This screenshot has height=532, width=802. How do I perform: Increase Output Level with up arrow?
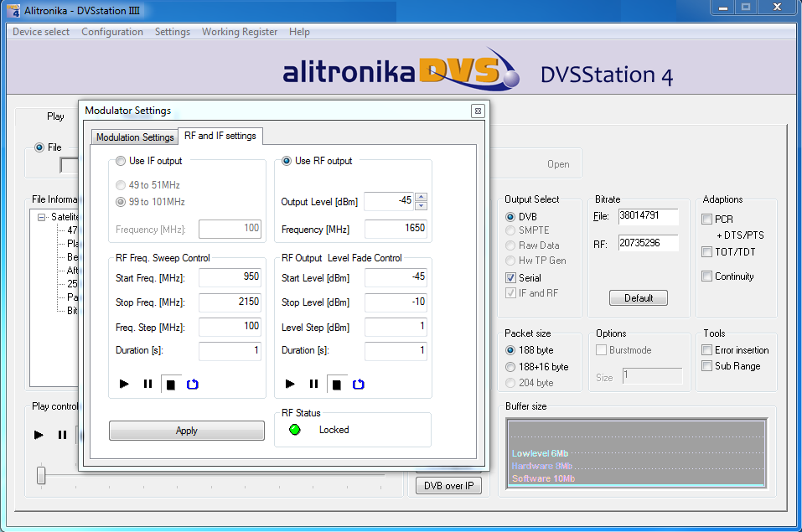pos(421,197)
